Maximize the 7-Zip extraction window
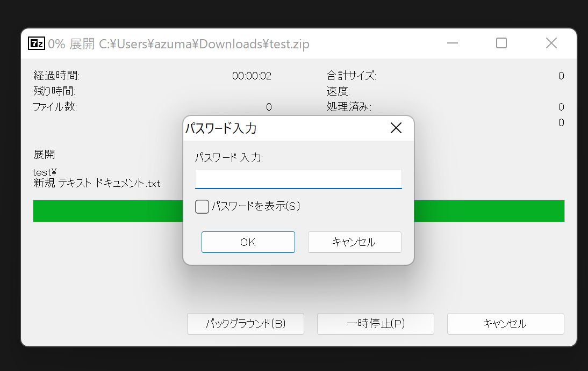Viewport: 588px width, 371px height. coord(501,43)
